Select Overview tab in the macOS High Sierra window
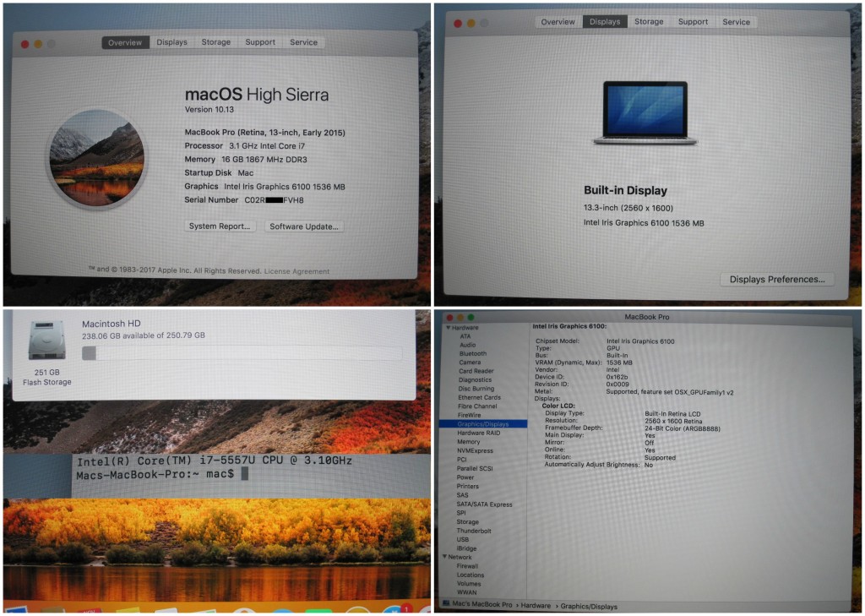The height and width of the screenshot is (616, 865). click(x=125, y=42)
